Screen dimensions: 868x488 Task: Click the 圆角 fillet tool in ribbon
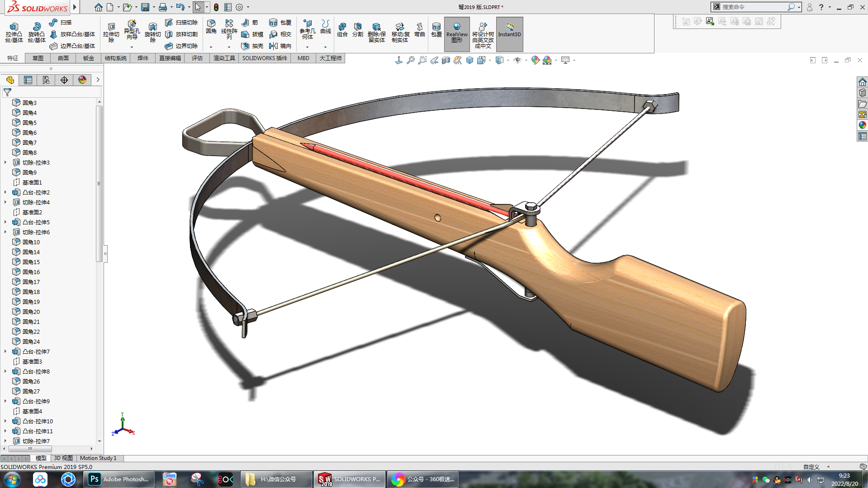tap(211, 26)
